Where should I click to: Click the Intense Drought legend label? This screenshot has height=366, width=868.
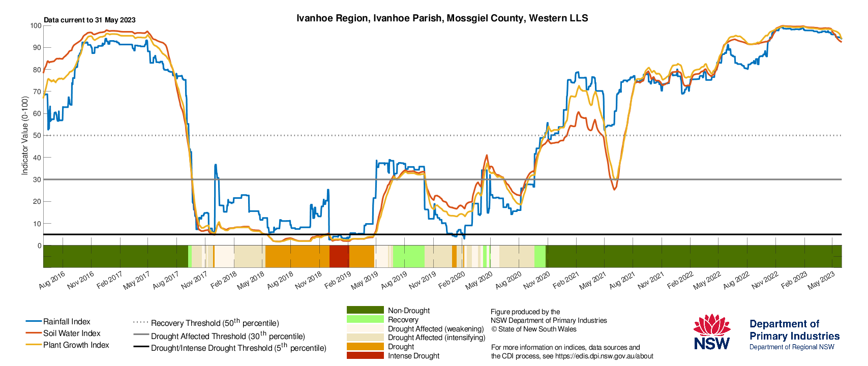point(413,356)
